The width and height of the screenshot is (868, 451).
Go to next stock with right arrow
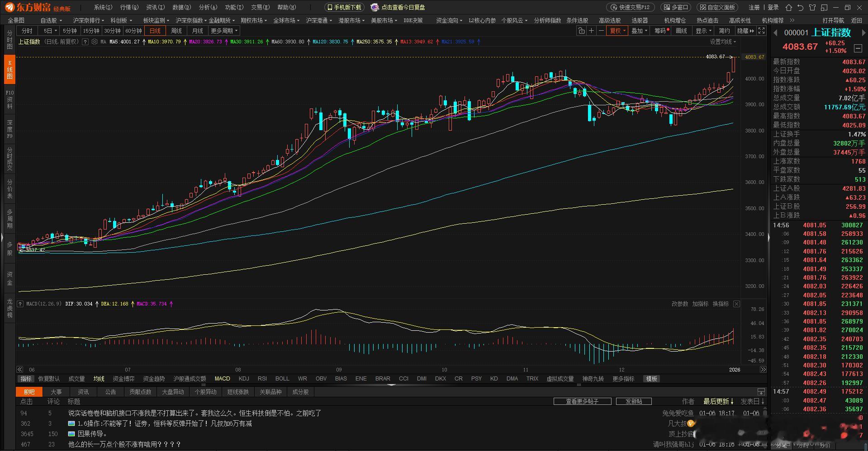pyautogui.click(x=863, y=33)
